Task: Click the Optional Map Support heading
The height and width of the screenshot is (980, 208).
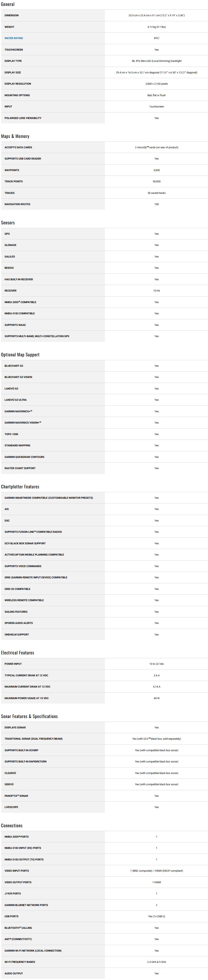Action: coord(20,355)
